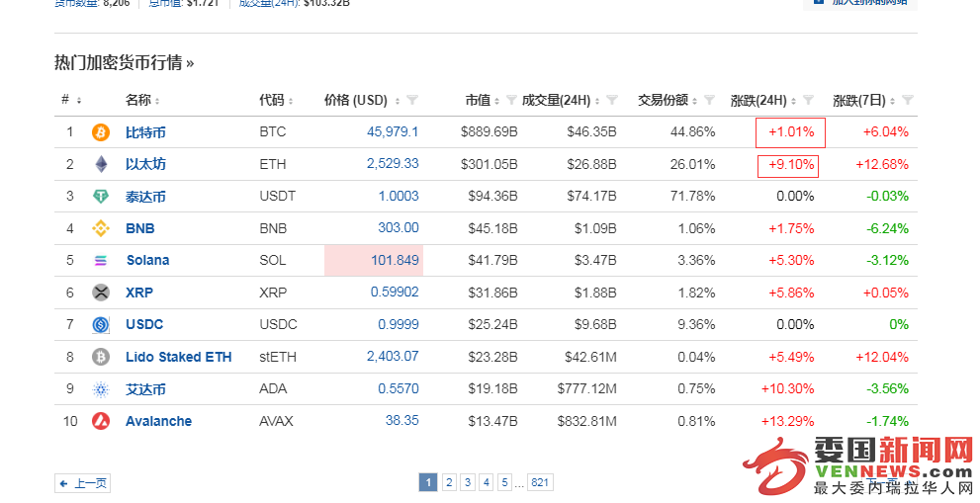The height and width of the screenshot is (503, 980).
Task: Click Avalanche price 38.35
Action: 401,421
